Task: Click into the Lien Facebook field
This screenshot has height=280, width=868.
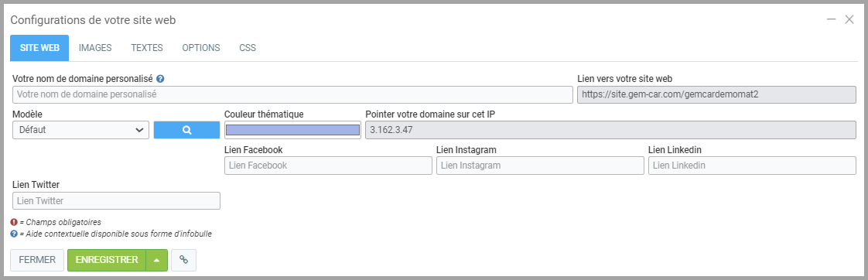Action: pyautogui.click(x=328, y=166)
